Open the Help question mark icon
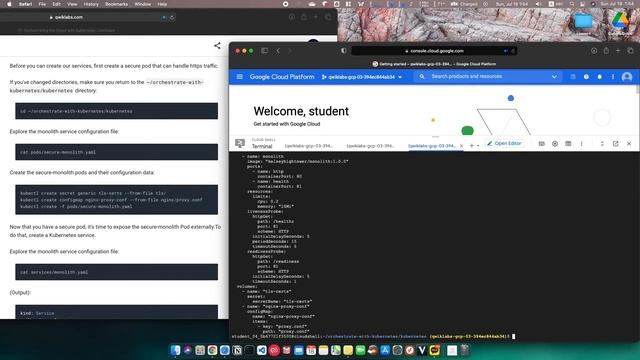640x360 pixels. 586,77
